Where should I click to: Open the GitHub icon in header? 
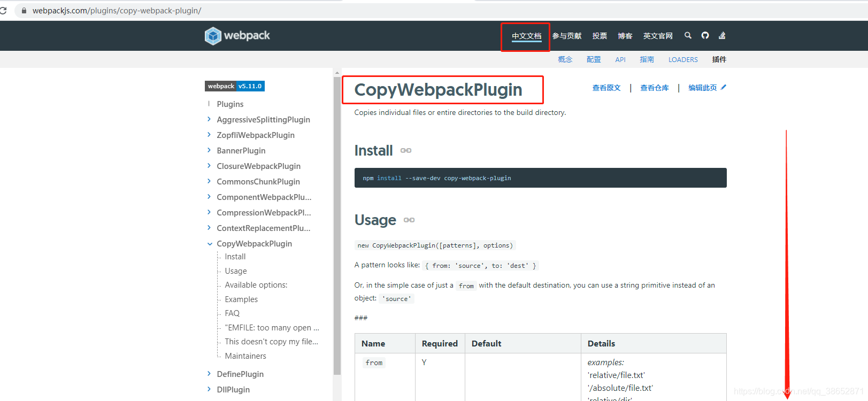pyautogui.click(x=705, y=35)
